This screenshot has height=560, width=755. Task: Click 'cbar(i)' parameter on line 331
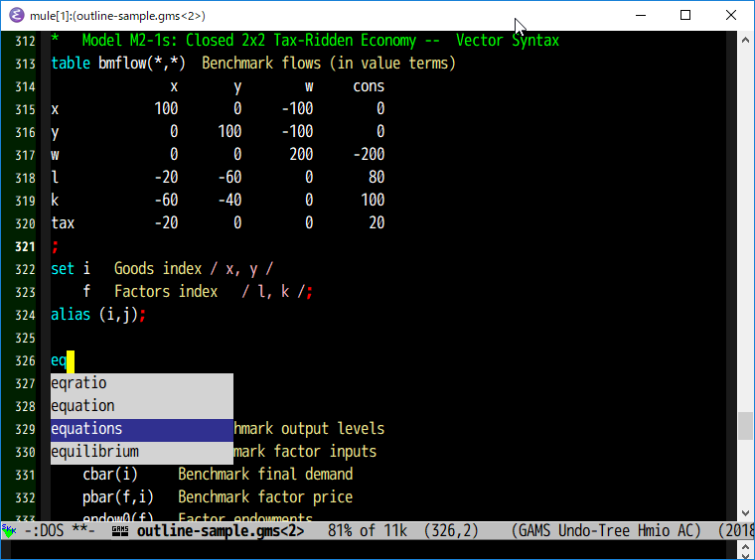point(110,475)
